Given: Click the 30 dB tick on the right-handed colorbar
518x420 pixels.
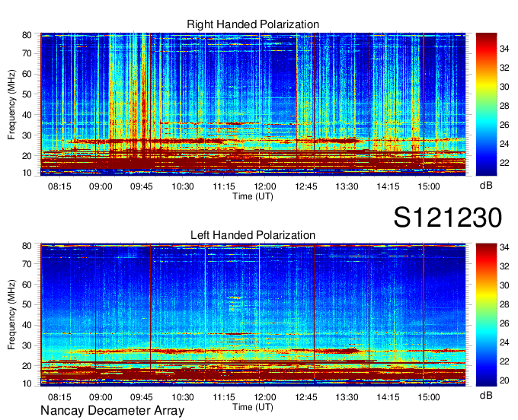Looking at the screenshot, I should coord(504,87).
